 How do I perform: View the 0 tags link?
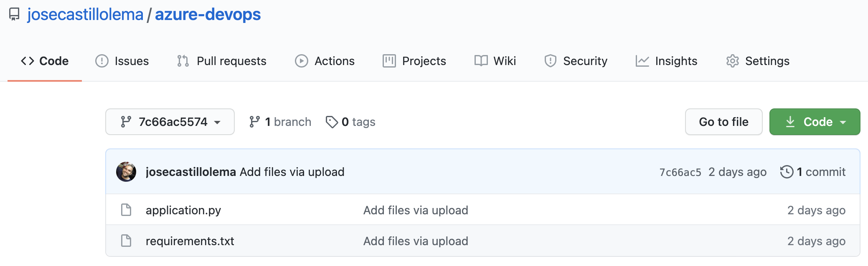[350, 122]
